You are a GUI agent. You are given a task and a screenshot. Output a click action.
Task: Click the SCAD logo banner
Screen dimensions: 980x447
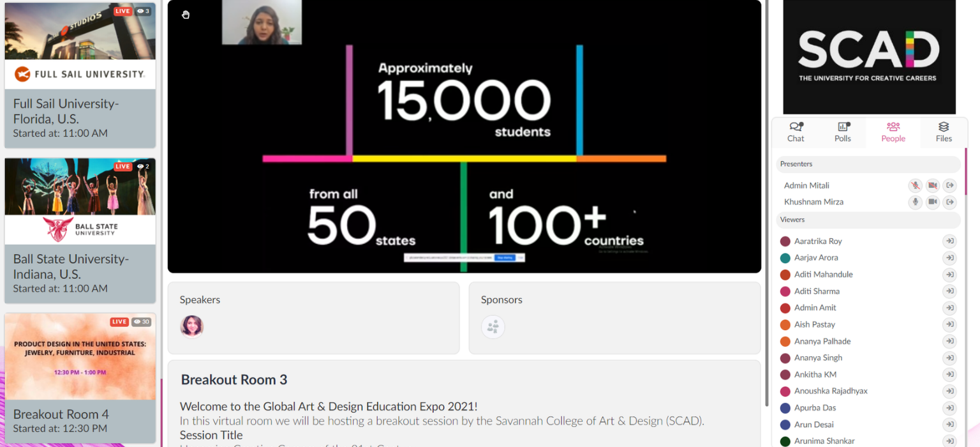(x=869, y=57)
